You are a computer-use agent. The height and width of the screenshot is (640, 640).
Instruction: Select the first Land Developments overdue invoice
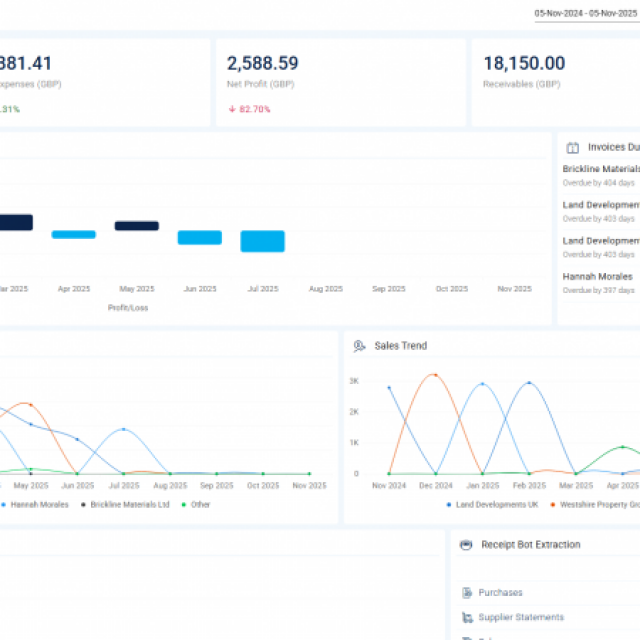[600, 211]
